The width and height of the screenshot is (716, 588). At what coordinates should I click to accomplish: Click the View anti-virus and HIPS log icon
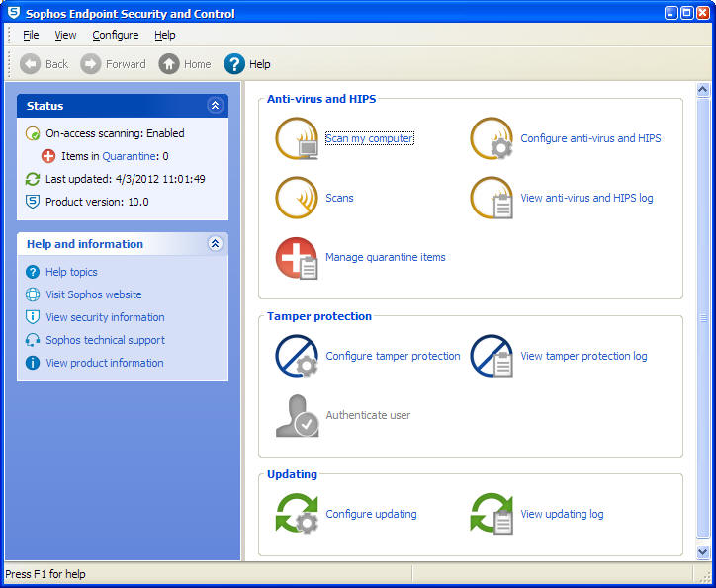pos(492,198)
